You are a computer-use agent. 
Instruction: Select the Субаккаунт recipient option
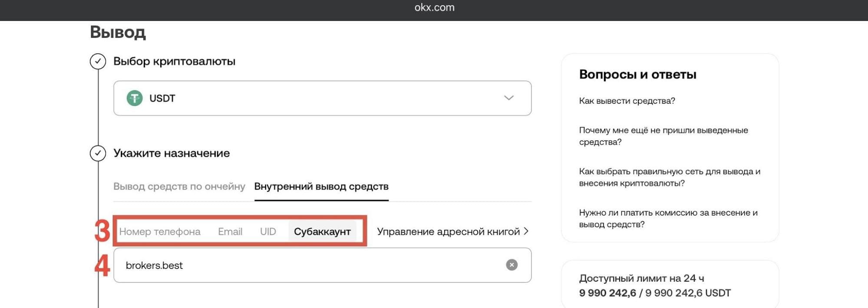(322, 232)
